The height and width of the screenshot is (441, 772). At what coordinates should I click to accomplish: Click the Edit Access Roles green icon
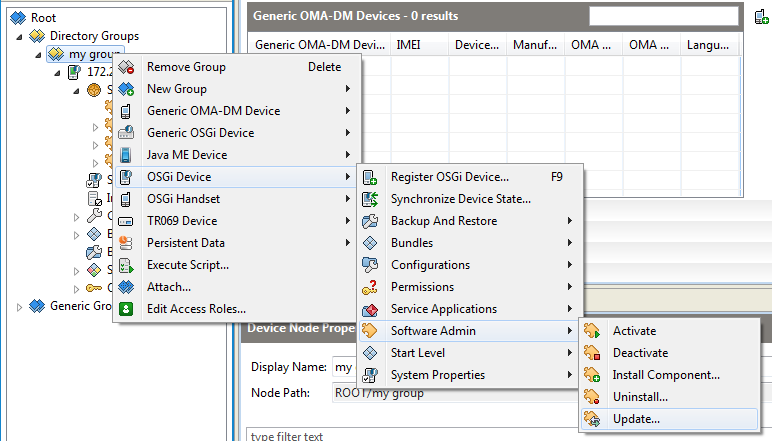(x=126, y=309)
